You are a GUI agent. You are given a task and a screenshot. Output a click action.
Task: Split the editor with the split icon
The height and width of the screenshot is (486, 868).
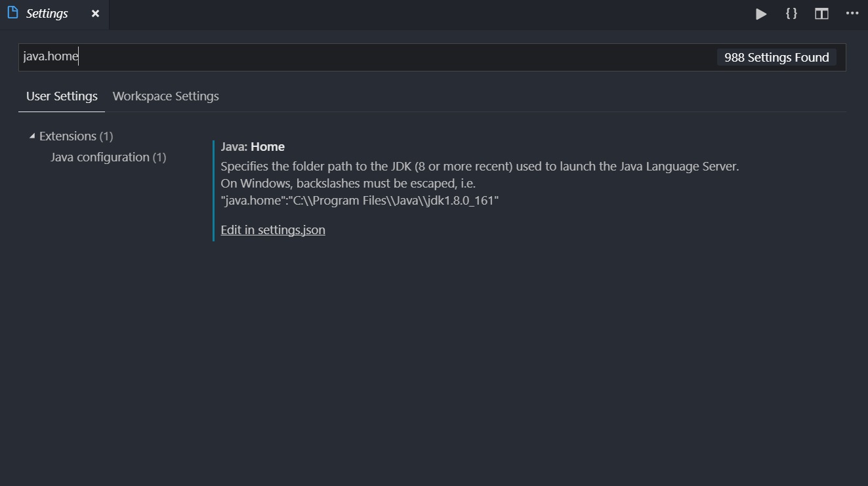pos(821,14)
